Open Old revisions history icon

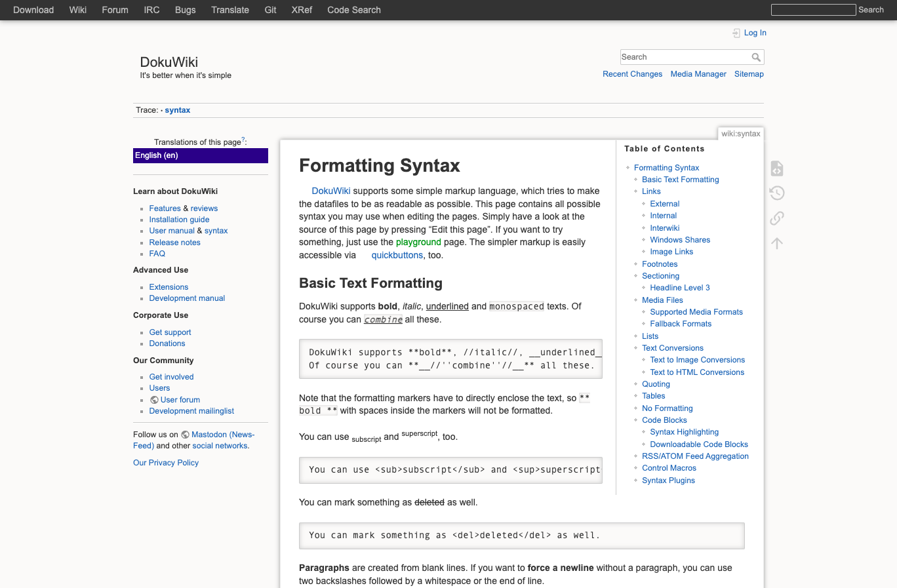(x=777, y=193)
